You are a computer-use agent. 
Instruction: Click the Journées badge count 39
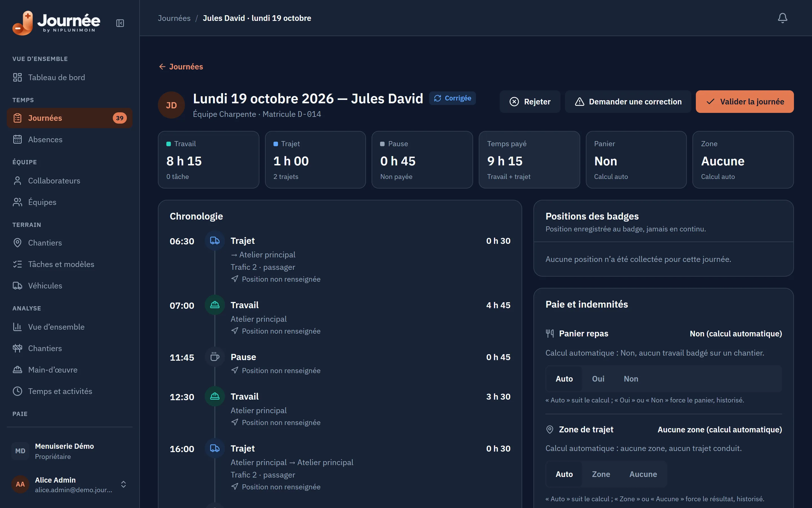120,118
